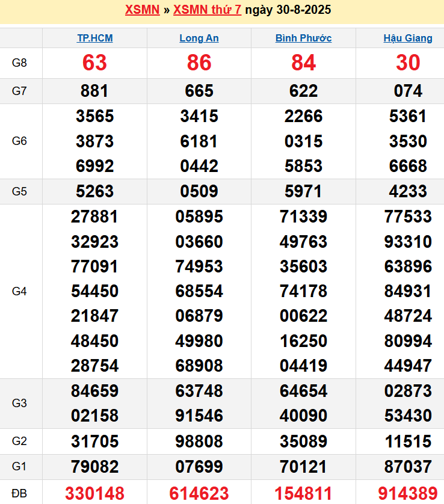Viewport: 444px width, 504px height.
Task: Click special prize 154811
Action: tap(303, 493)
